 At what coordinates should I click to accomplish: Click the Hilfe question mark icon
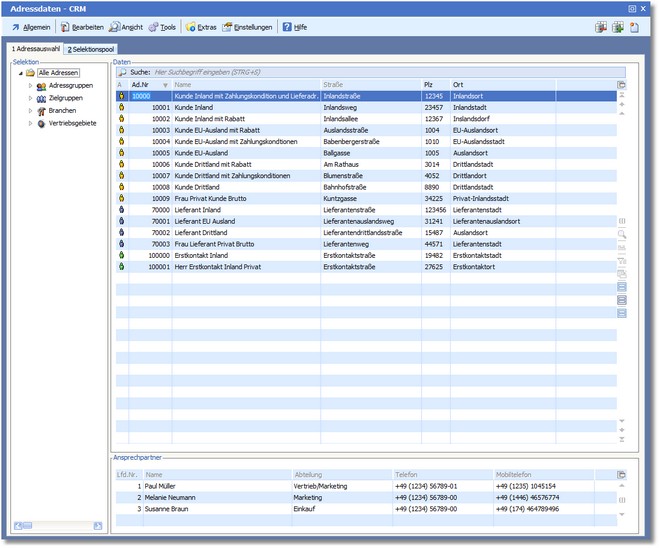(x=287, y=27)
